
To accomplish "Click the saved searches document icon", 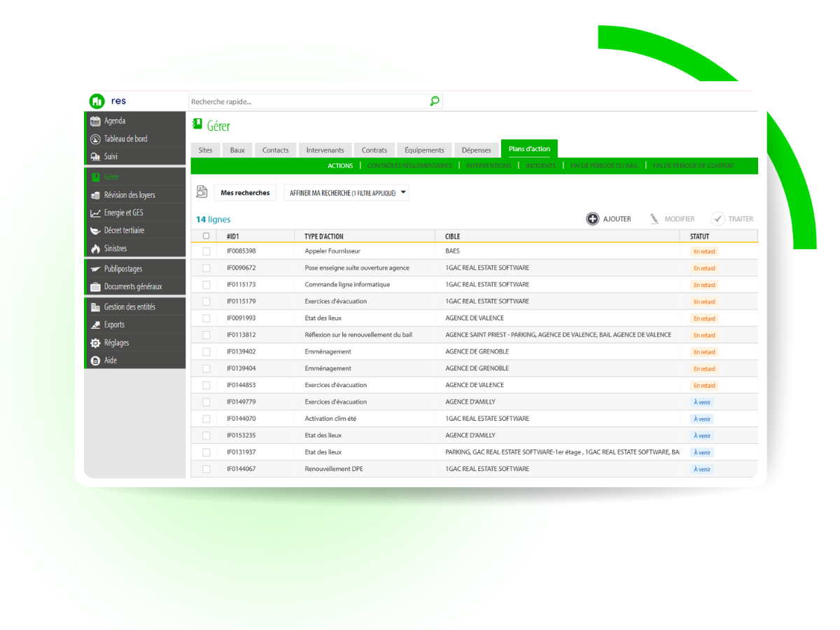I will click(x=202, y=192).
